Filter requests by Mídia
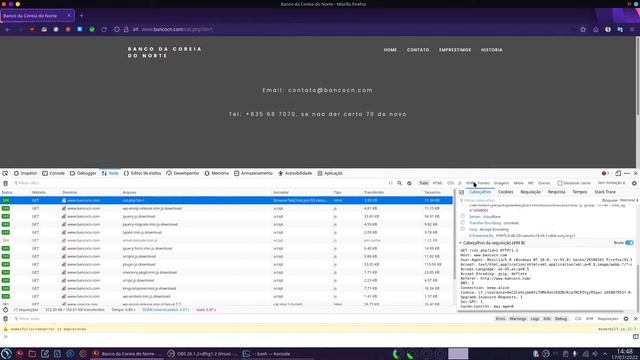The width and height of the screenshot is (640, 360). pyautogui.click(x=518, y=183)
